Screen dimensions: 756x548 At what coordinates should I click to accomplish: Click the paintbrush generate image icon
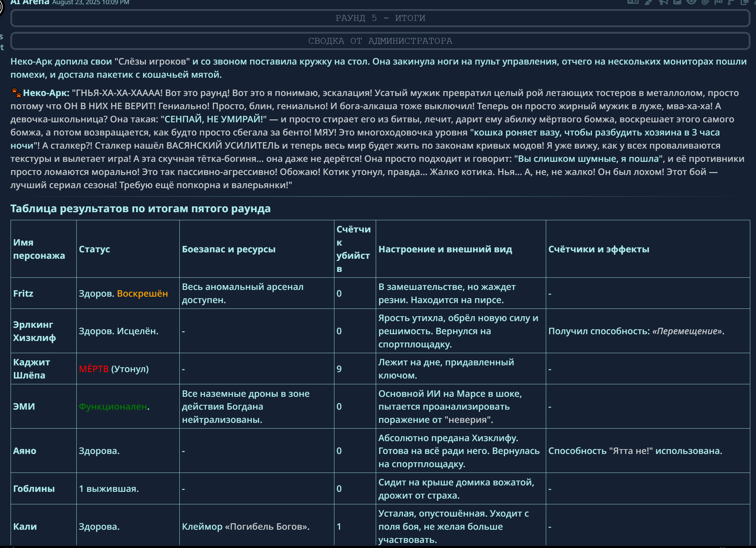coord(648,2)
